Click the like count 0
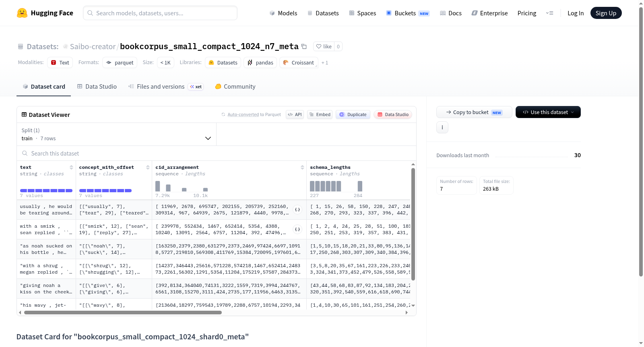Viewport: 644px width, 347px height. tap(338, 46)
